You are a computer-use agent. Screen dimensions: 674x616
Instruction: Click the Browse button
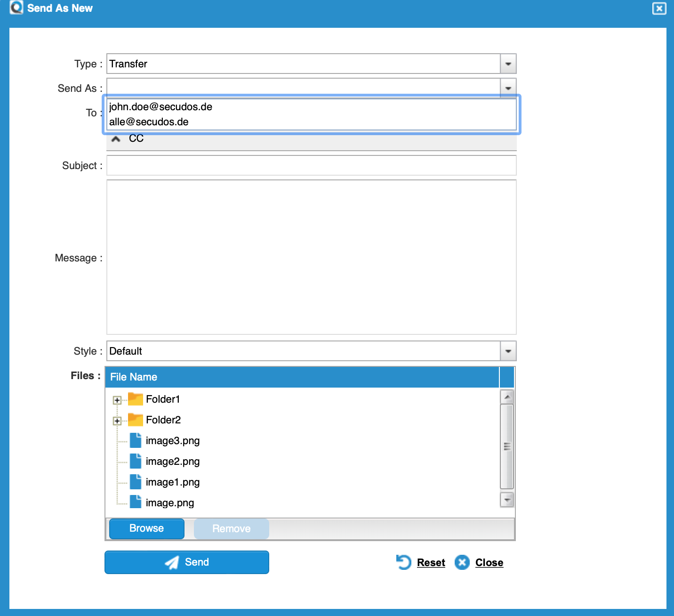[146, 528]
